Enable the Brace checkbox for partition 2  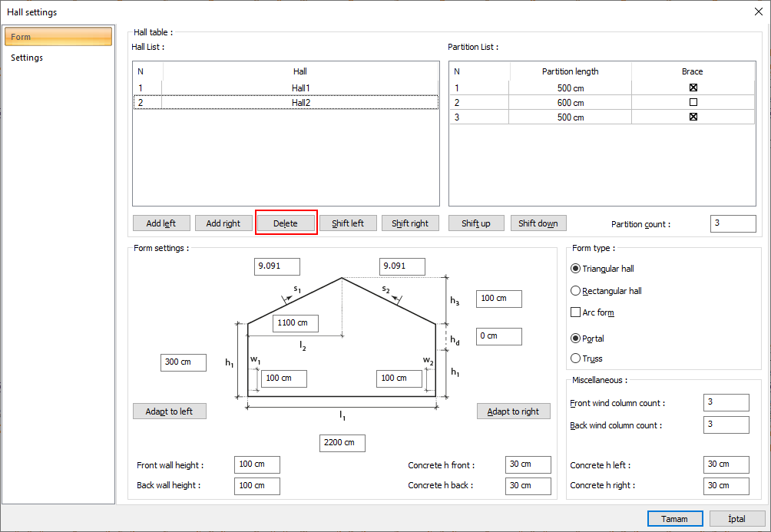click(x=693, y=102)
